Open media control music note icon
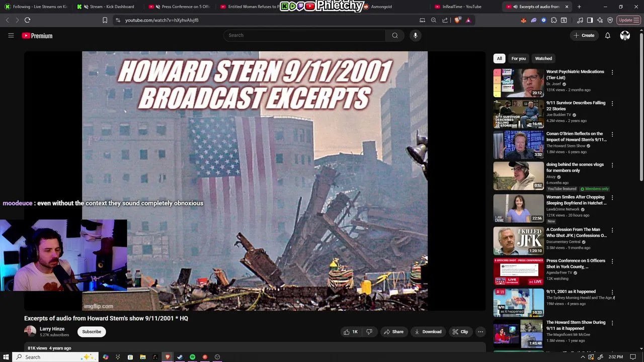 580,20
